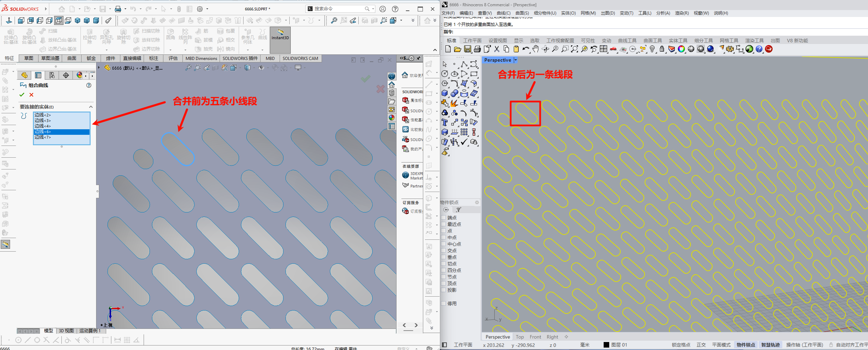This screenshot has width=868, height=350.
Task: Expand the 6666 feature tree node
Action: (99, 68)
